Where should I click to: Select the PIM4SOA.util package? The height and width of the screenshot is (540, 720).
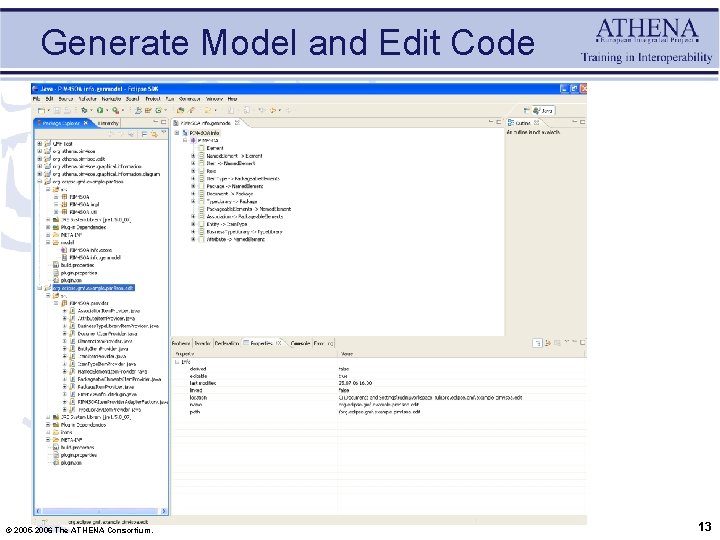80,212
